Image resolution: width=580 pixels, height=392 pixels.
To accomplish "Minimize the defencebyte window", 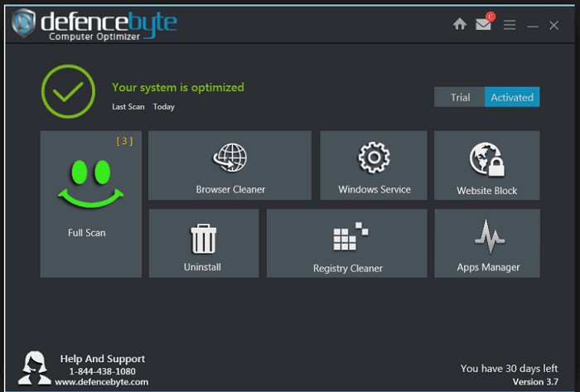I will point(533,27).
